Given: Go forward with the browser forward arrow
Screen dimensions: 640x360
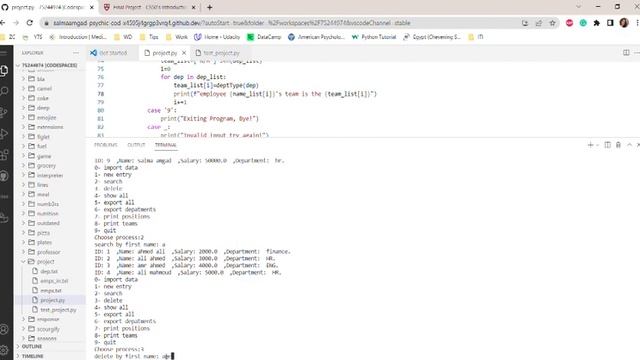Looking at the screenshot, I should (16, 23).
